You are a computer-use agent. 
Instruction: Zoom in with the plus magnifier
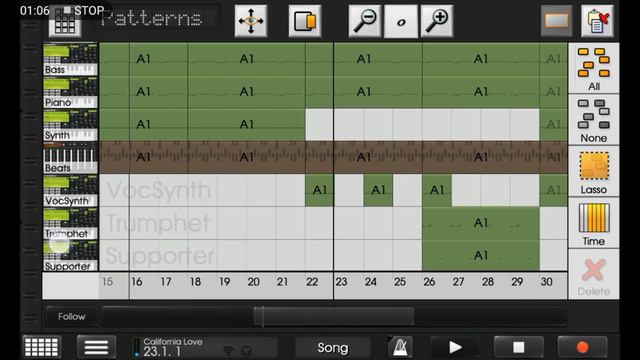437,21
